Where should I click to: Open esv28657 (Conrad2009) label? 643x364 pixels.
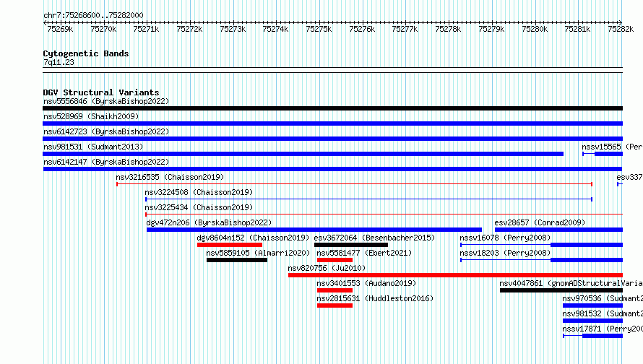click(x=540, y=222)
